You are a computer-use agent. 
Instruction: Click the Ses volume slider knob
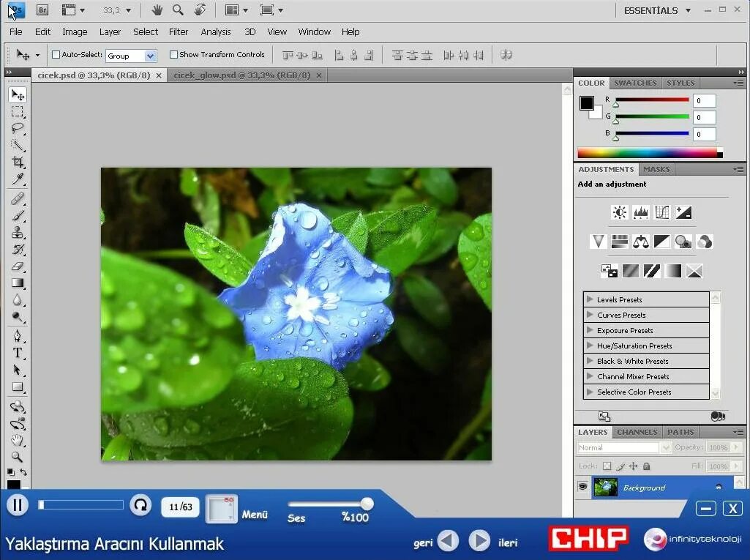click(367, 504)
